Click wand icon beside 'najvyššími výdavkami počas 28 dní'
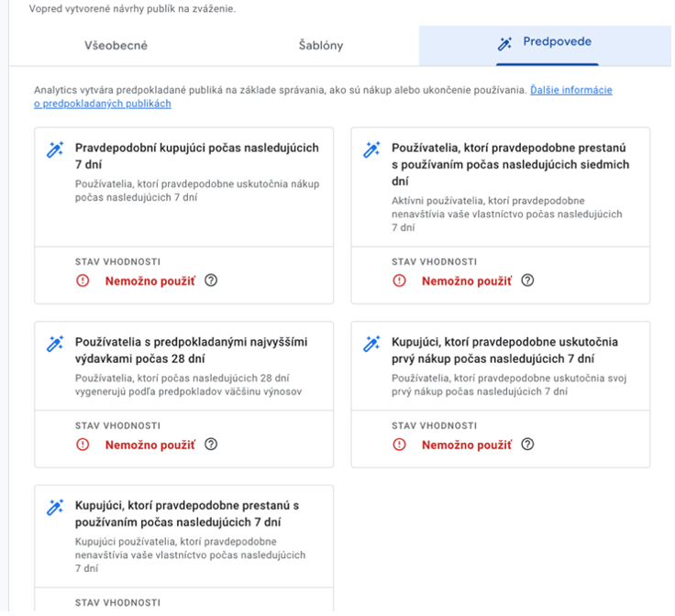 coord(55,344)
